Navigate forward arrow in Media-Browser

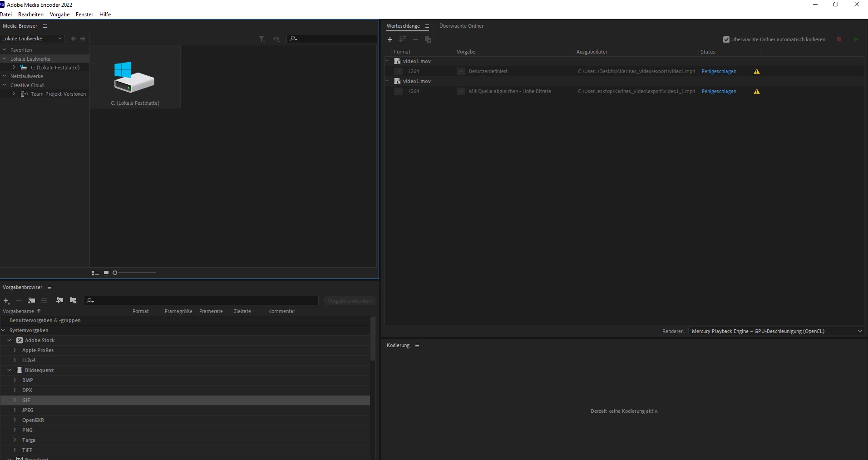coord(83,39)
